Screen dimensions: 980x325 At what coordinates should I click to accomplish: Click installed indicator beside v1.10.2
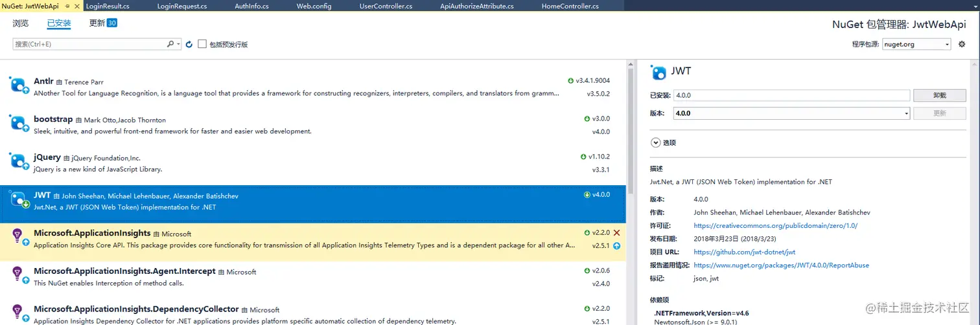click(583, 157)
